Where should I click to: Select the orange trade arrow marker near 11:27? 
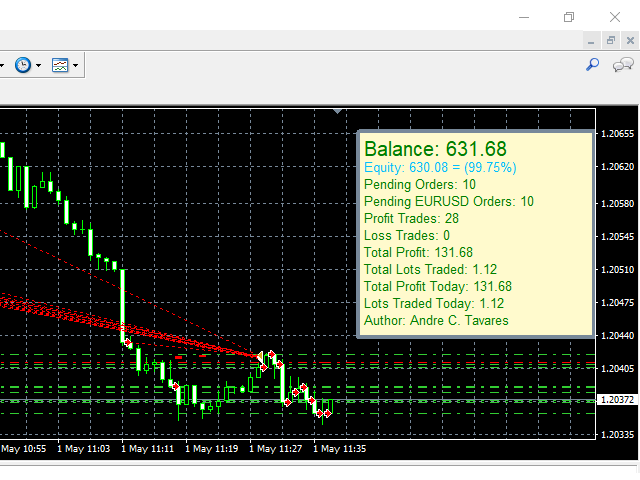260,357
